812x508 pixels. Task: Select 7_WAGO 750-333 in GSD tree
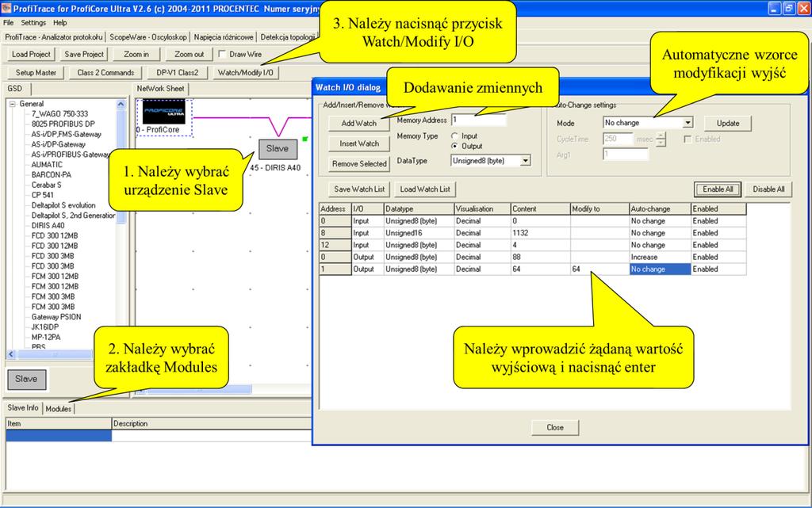coord(59,114)
